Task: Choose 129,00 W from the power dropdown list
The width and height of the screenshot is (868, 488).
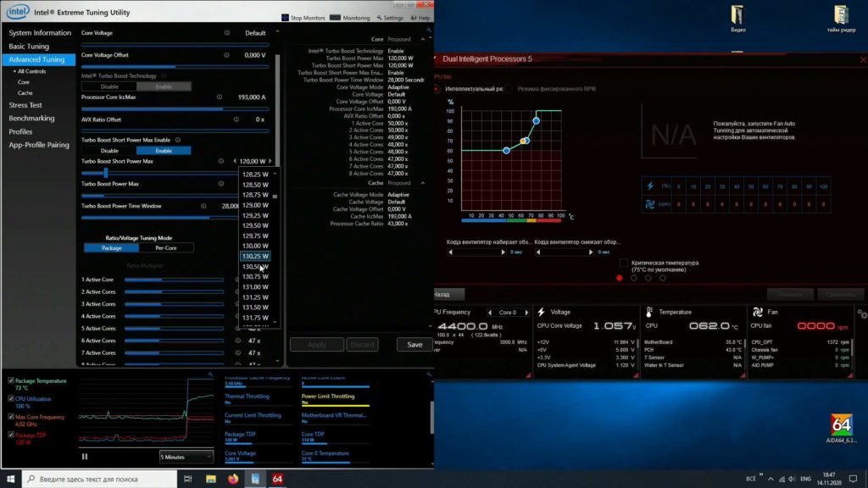Action: click(x=255, y=205)
